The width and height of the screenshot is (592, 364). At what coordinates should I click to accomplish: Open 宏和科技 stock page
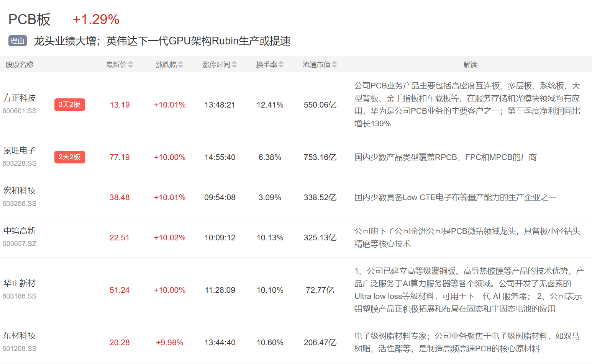click(20, 191)
